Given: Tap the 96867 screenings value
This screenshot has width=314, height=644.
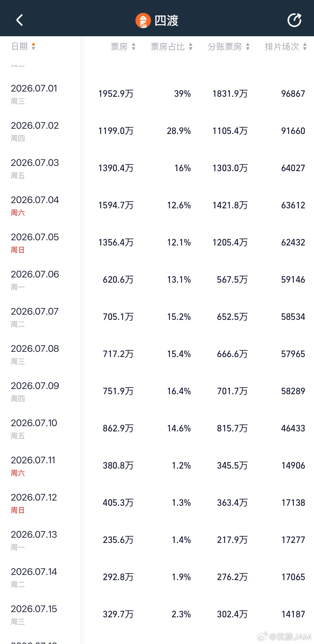Looking at the screenshot, I should coord(293,94).
